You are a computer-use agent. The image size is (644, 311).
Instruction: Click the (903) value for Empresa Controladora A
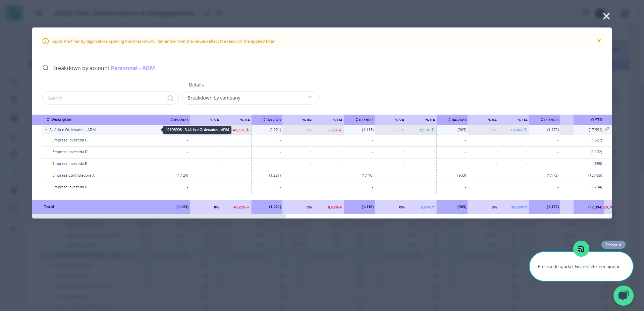pyautogui.click(x=462, y=175)
